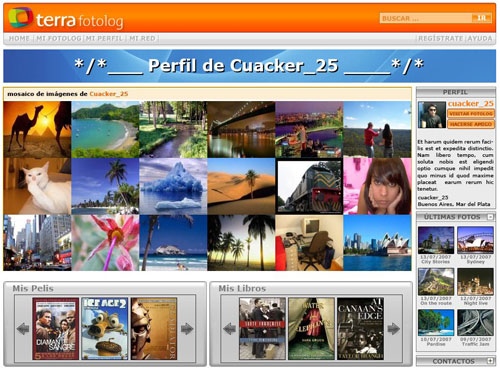
Task: Open the HOME menu item
Action: point(19,39)
